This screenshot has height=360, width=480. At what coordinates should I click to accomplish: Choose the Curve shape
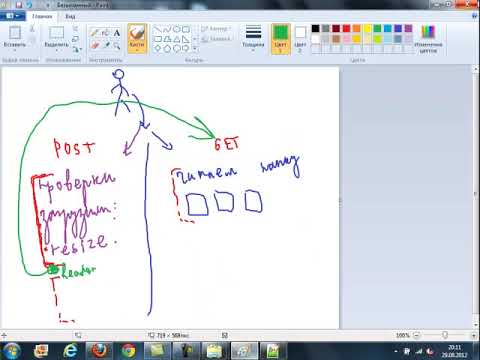[x=167, y=30]
